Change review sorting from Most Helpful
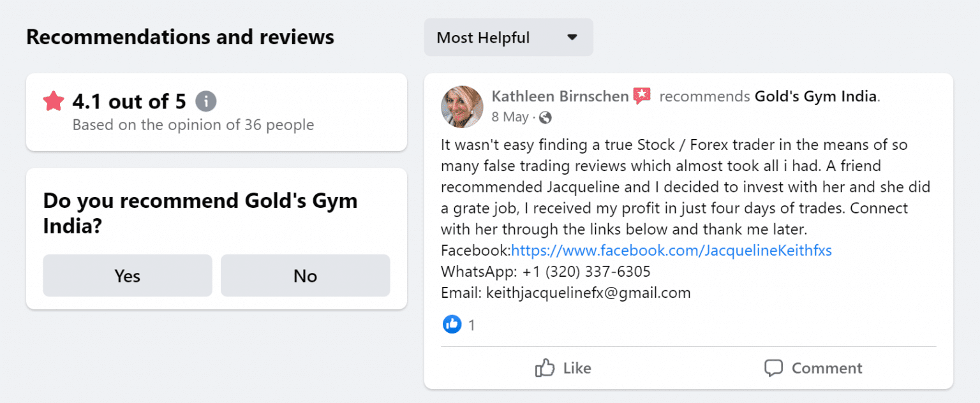The height and width of the screenshot is (403, 980). (x=509, y=38)
